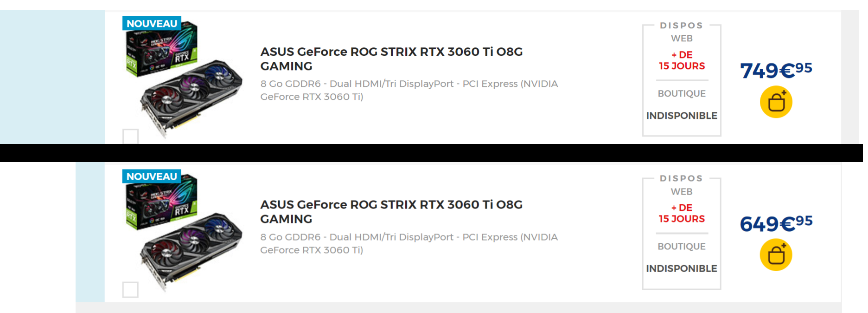Tick the compare checkbox on the 749€95 listing
This screenshot has width=868, height=313.
pyautogui.click(x=130, y=137)
